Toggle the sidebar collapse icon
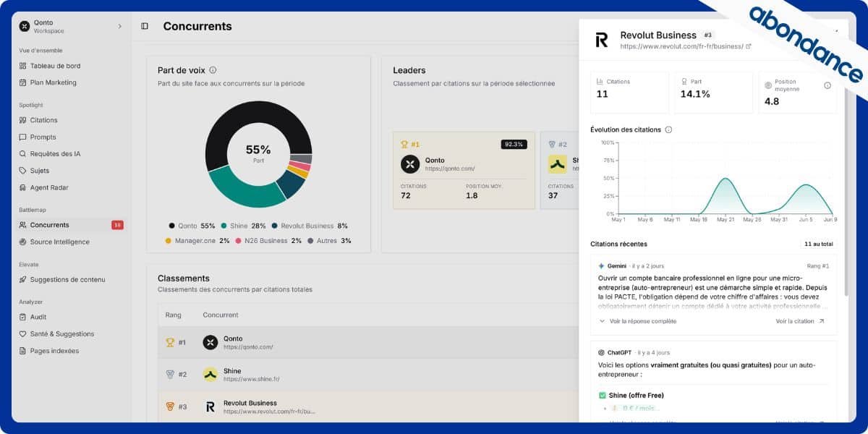Screen dimensions: 868x434 point(145,26)
